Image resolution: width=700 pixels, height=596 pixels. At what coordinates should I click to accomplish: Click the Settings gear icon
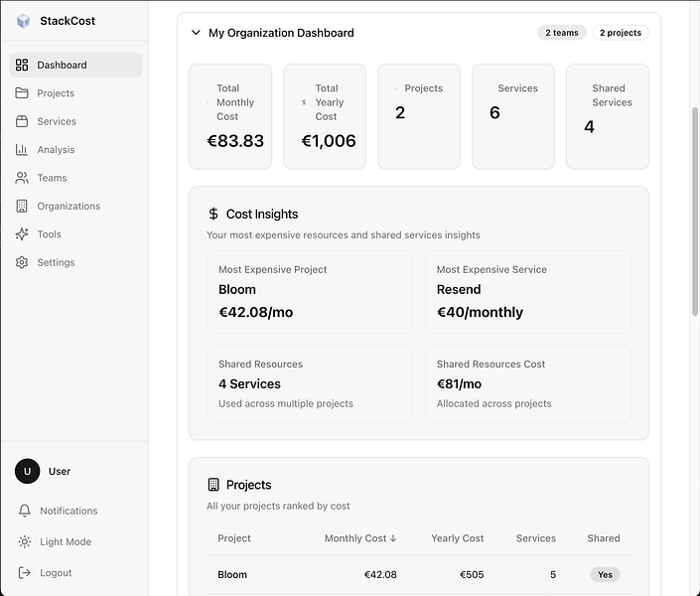(22, 263)
